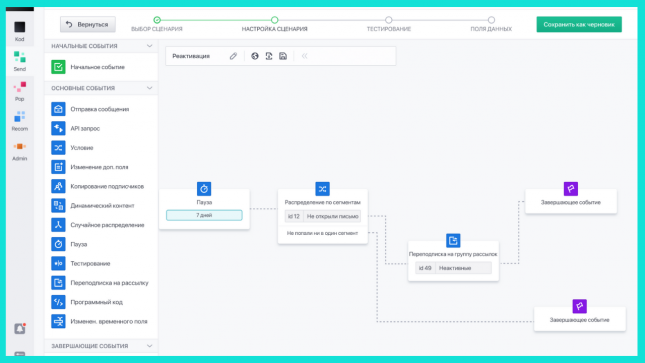This screenshot has height=363, width=645.
Task: Go to 'Тестирование' step
Action: pyautogui.click(x=389, y=24)
